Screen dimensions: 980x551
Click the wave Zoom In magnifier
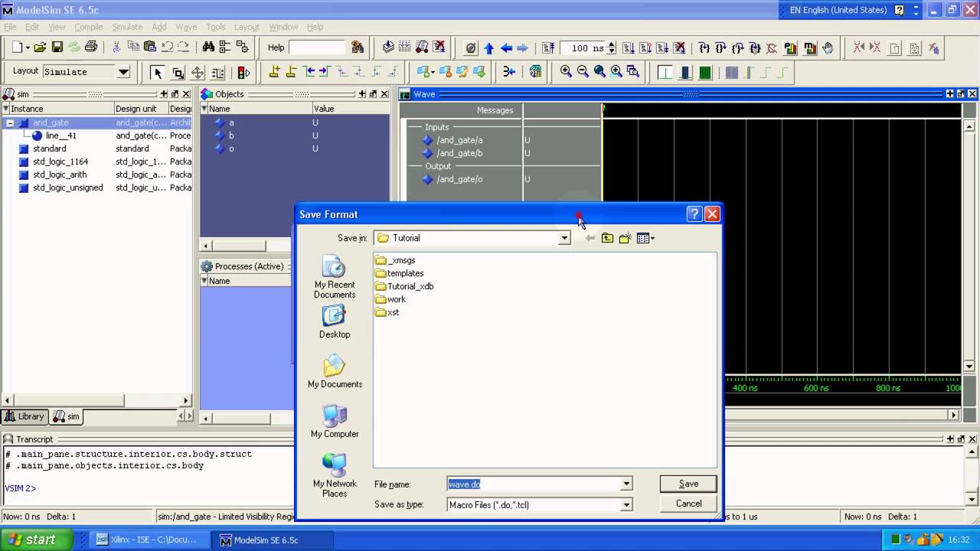click(x=566, y=72)
